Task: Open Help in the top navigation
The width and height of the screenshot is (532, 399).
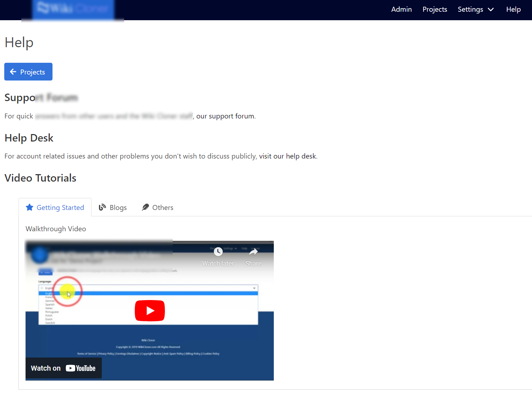Action: click(513, 10)
